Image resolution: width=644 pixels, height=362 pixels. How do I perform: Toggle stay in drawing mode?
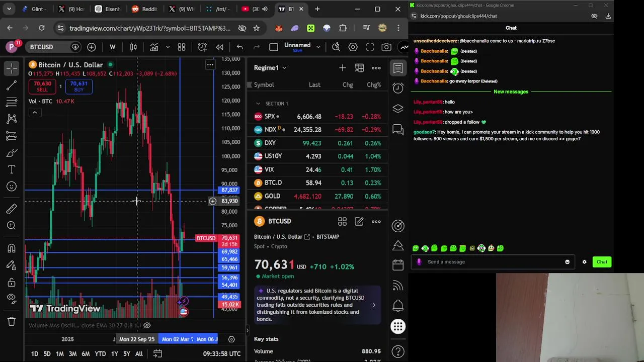[12, 265]
